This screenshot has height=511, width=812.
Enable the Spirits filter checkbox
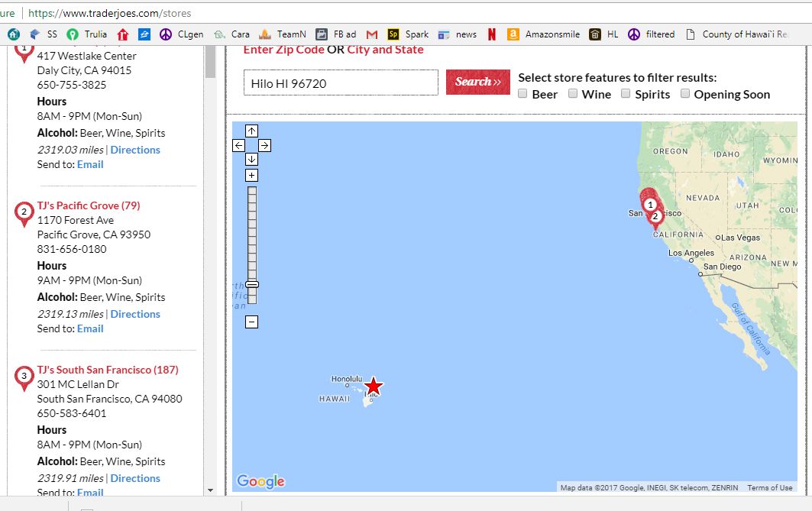point(626,94)
